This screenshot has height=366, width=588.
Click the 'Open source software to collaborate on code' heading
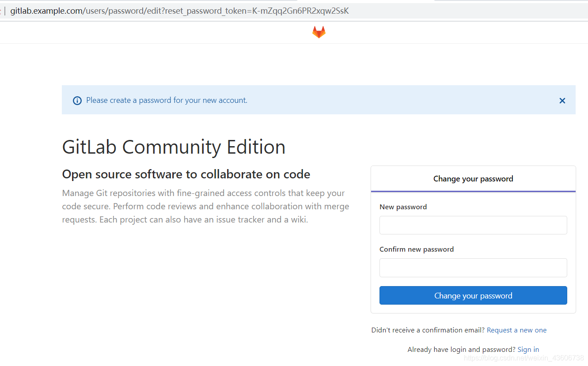[x=186, y=174]
